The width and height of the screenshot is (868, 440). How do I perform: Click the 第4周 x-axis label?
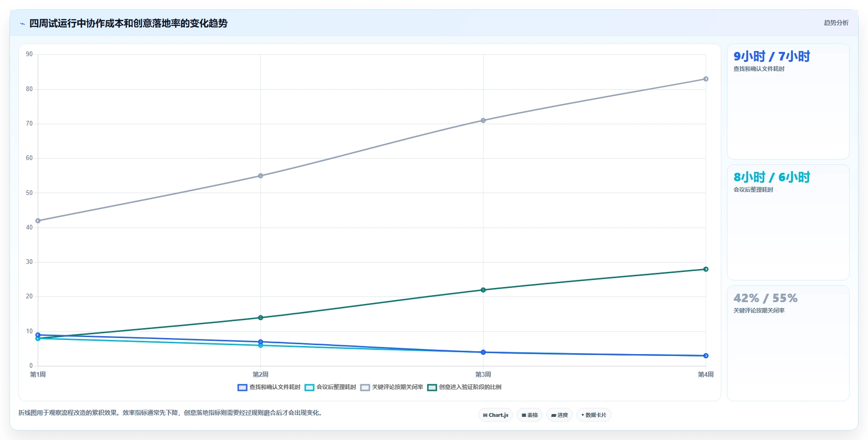pyautogui.click(x=706, y=374)
